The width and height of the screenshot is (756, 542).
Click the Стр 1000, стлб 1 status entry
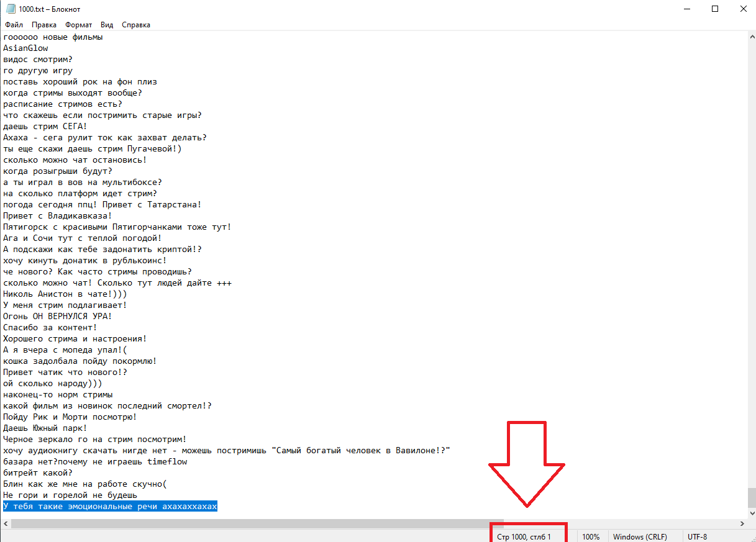[x=524, y=536]
